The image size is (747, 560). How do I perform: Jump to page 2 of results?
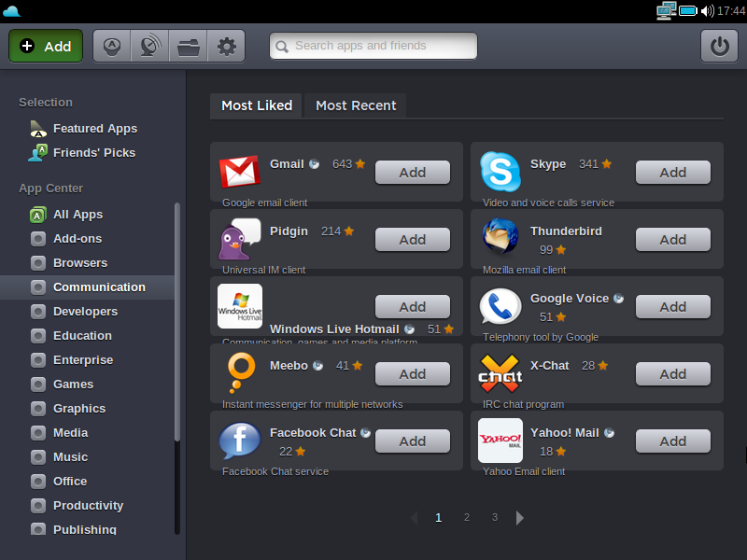[x=467, y=518]
